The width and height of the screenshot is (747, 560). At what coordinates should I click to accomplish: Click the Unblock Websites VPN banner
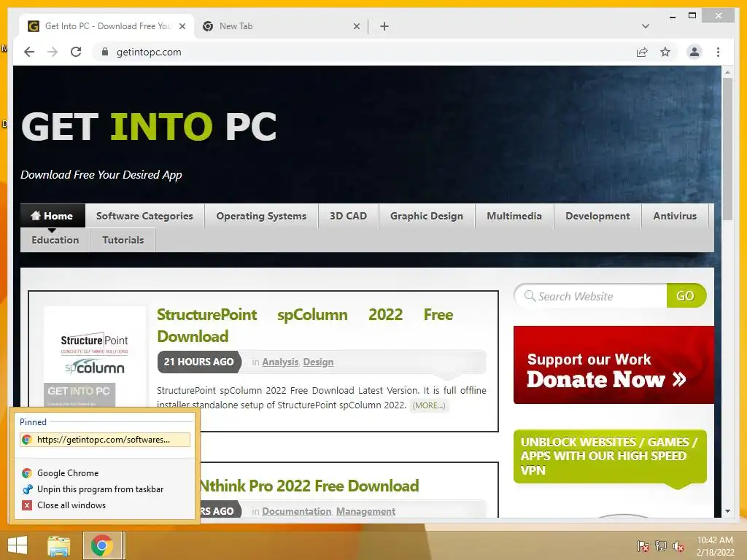(610, 456)
